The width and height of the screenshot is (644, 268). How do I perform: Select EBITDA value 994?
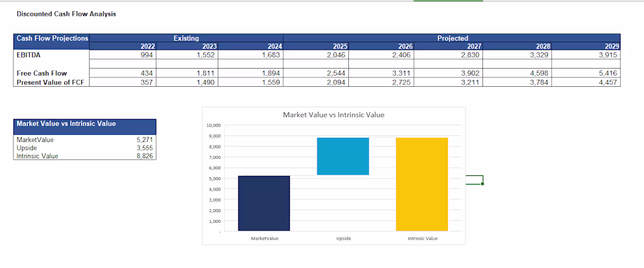(x=122, y=55)
